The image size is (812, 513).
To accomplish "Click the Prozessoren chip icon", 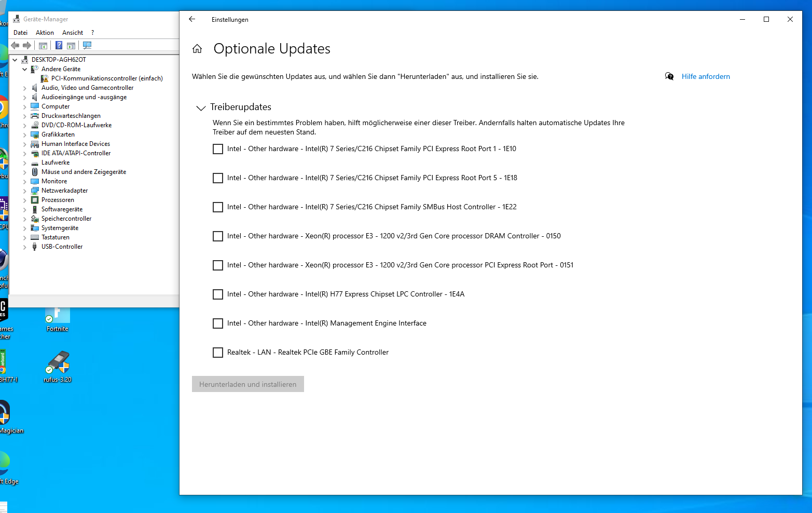I will tap(35, 200).
